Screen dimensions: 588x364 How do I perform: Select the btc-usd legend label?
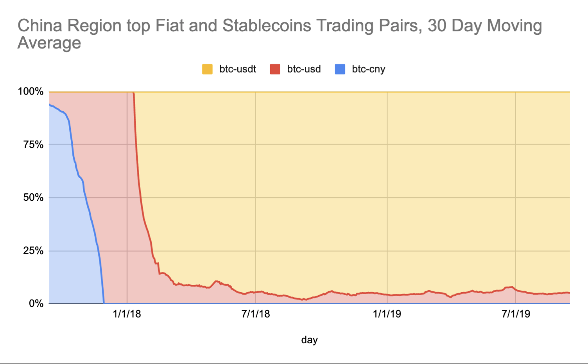(x=304, y=69)
